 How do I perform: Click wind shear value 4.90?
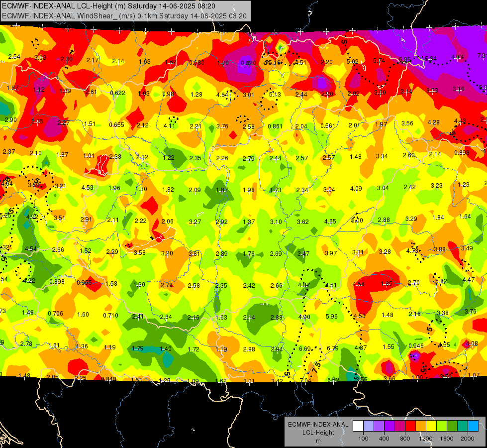[304, 317]
